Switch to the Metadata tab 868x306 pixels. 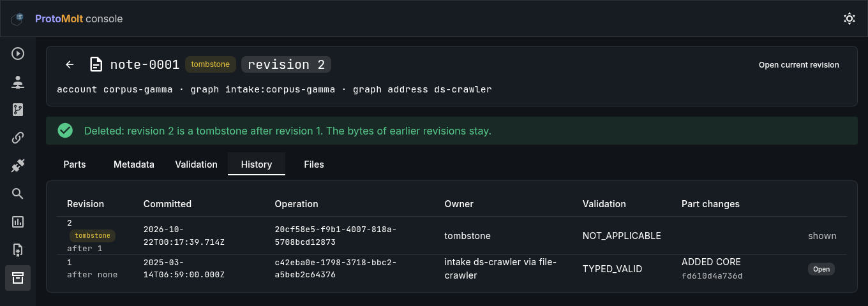tap(134, 164)
